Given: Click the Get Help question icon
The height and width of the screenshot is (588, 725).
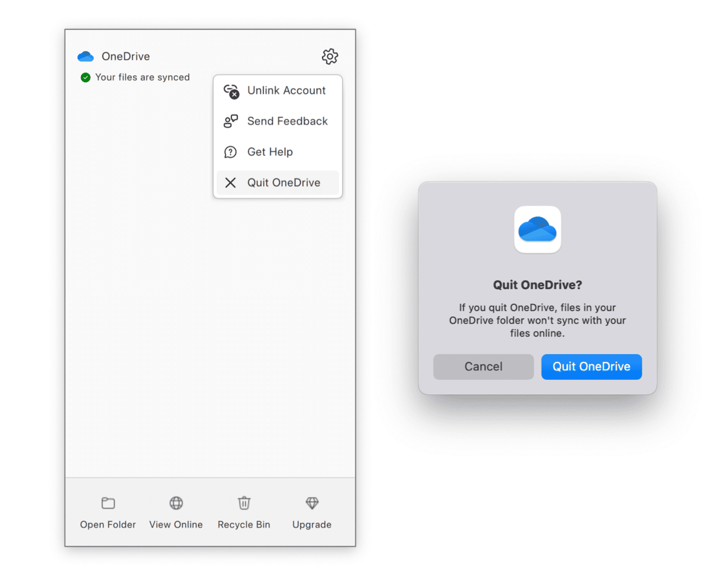Looking at the screenshot, I should [230, 152].
